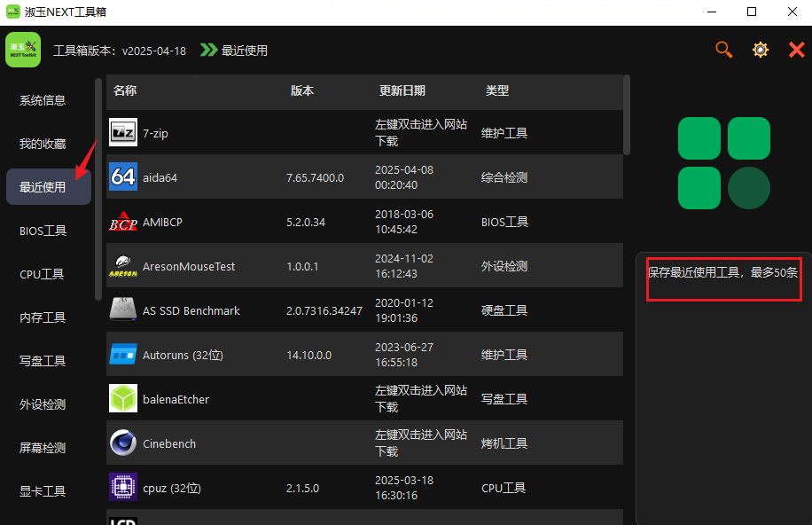The image size is (812, 525).
Task: Click the AresonMouseTest mouse icon
Action: pos(123,266)
